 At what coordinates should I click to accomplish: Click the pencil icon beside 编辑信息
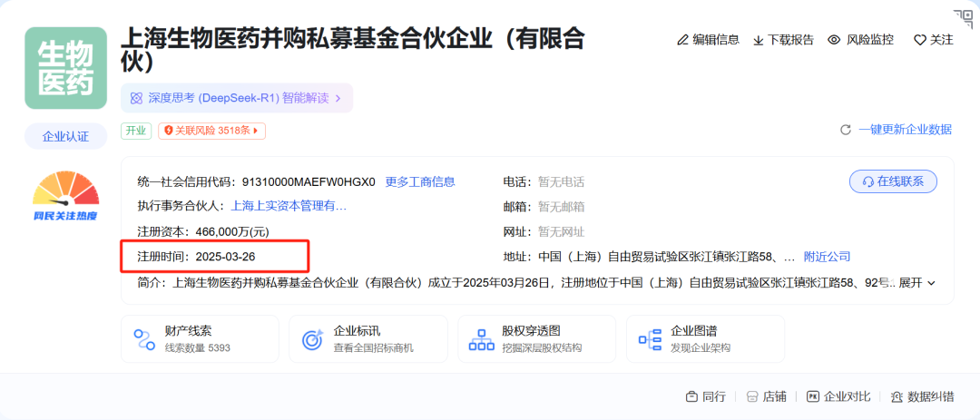[x=683, y=40]
